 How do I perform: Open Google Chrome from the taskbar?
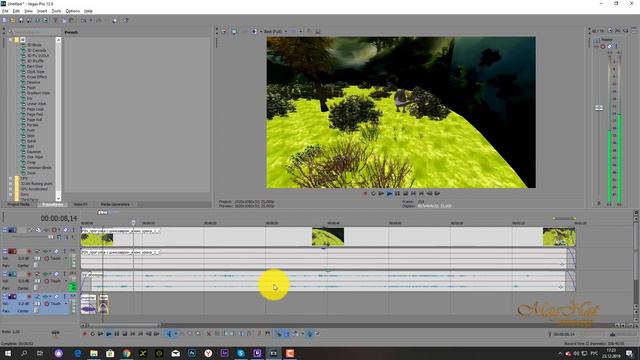[127, 353]
